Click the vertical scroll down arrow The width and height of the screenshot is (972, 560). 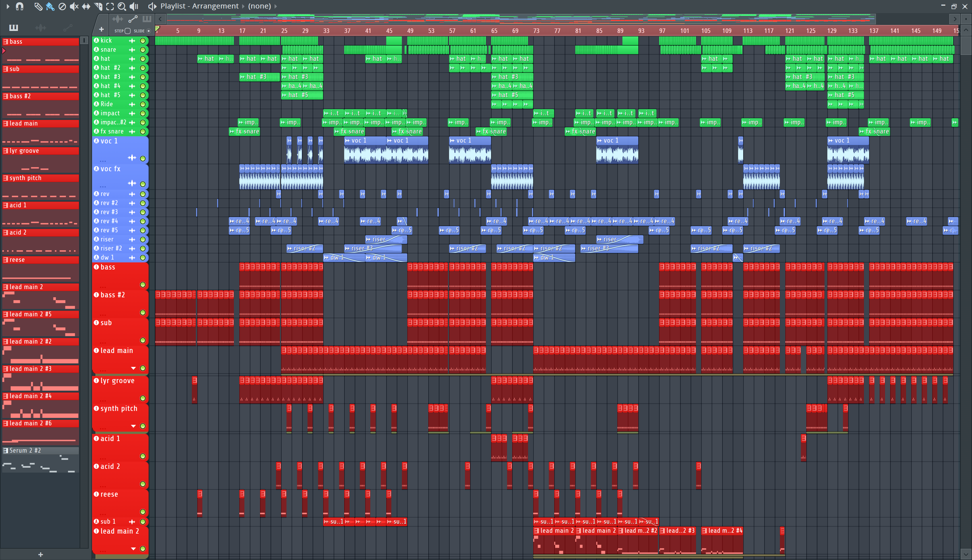click(966, 554)
